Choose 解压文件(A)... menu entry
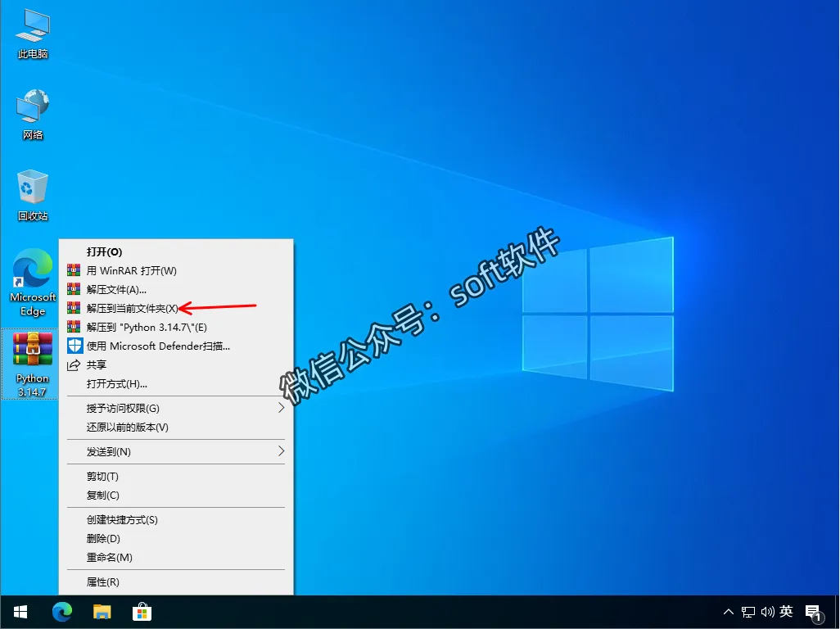Screen dimensions: 840x629 pos(176,290)
